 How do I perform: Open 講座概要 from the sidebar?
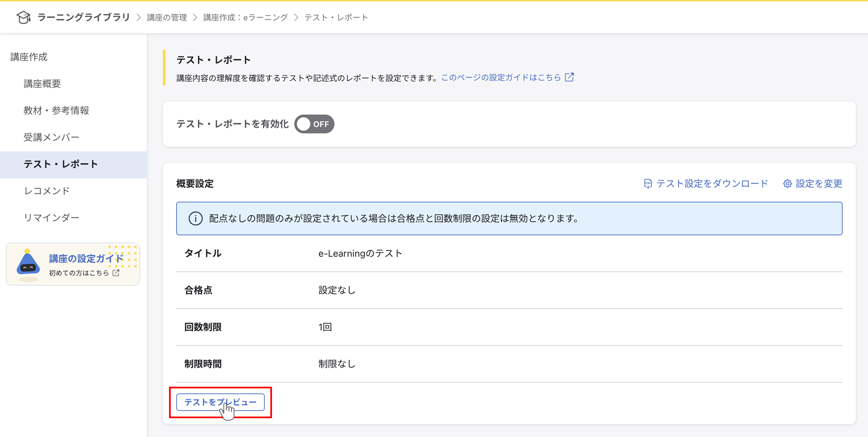point(42,84)
